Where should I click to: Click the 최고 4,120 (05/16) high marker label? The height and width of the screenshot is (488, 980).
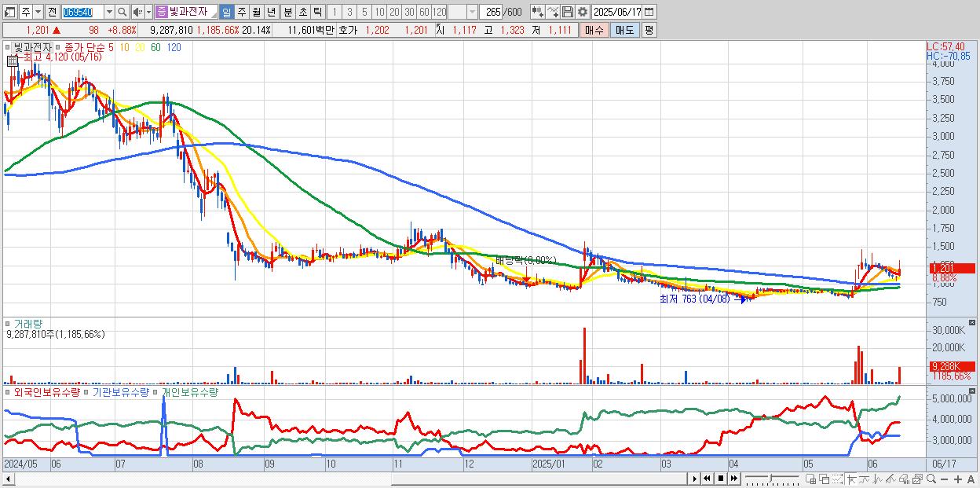point(62,57)
